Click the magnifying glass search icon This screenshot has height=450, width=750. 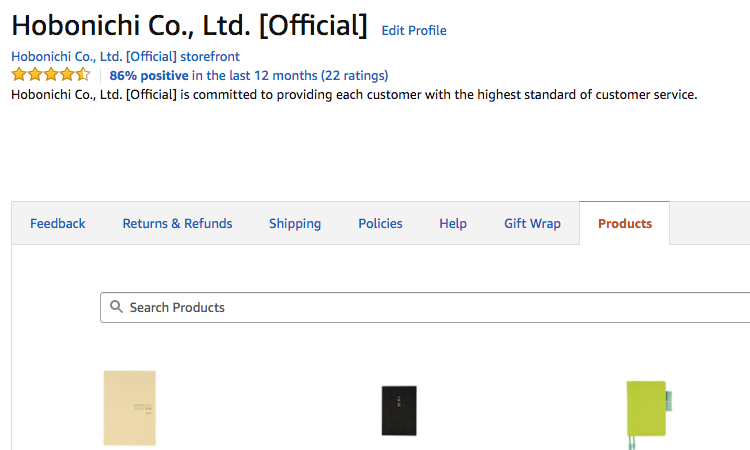click(x=116, y=307)
